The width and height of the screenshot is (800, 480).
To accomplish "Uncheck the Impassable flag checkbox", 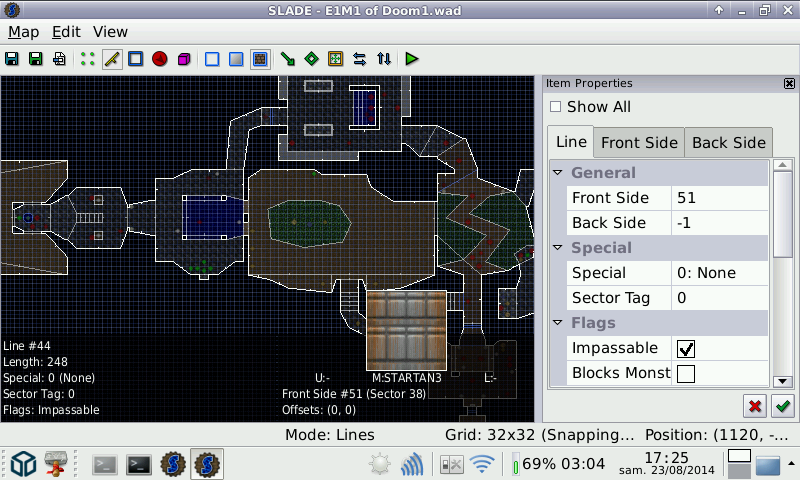I will (686, 348).
